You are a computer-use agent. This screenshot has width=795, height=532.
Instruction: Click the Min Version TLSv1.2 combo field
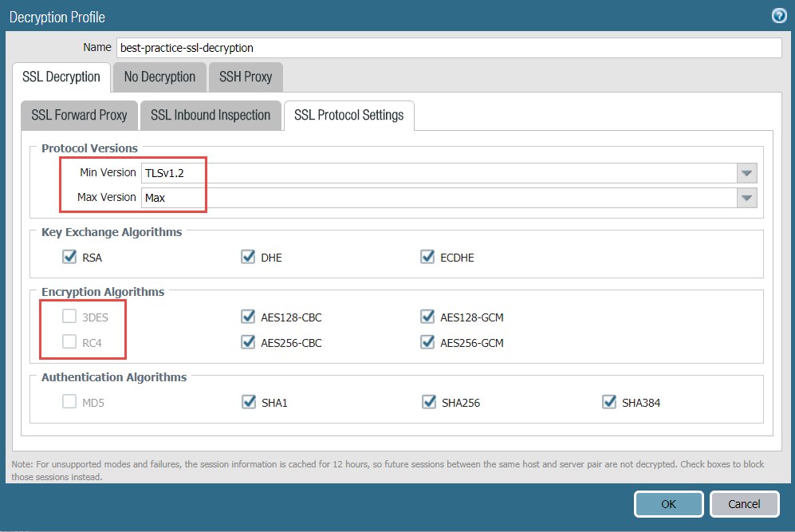tap(439, 173)
